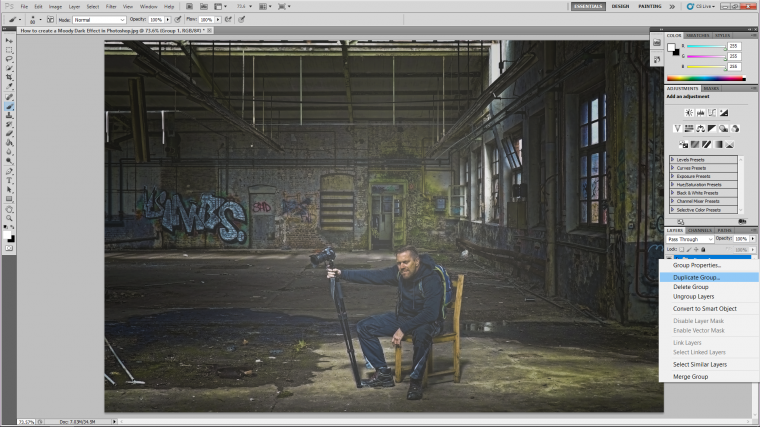Viewport: 760px width, 427px height.
Task: Select the Eyedropper tool
Action: point(9,87)
